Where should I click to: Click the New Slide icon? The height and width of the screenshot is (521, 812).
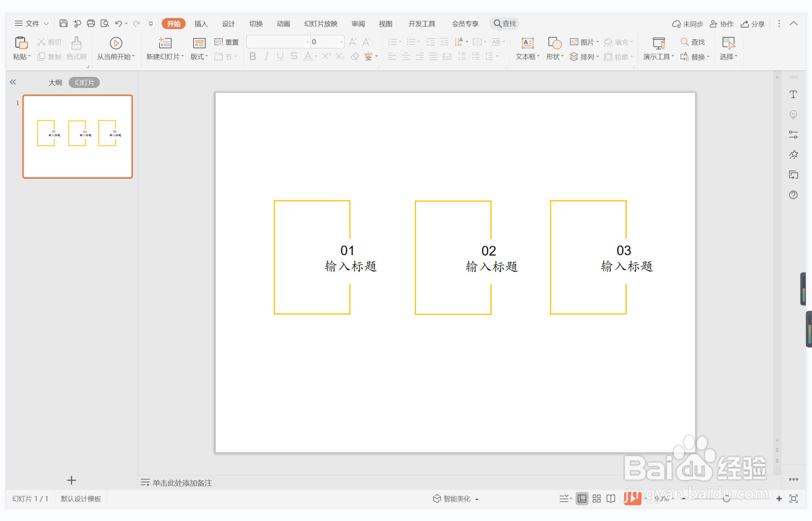coord(165,43)
